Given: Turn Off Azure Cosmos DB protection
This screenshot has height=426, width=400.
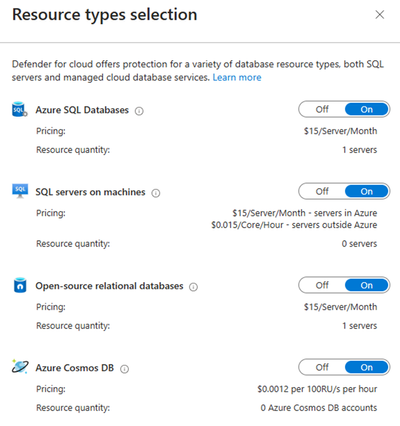Looking at the screenshot, I should pyautogui.click(x=322, y=367).
